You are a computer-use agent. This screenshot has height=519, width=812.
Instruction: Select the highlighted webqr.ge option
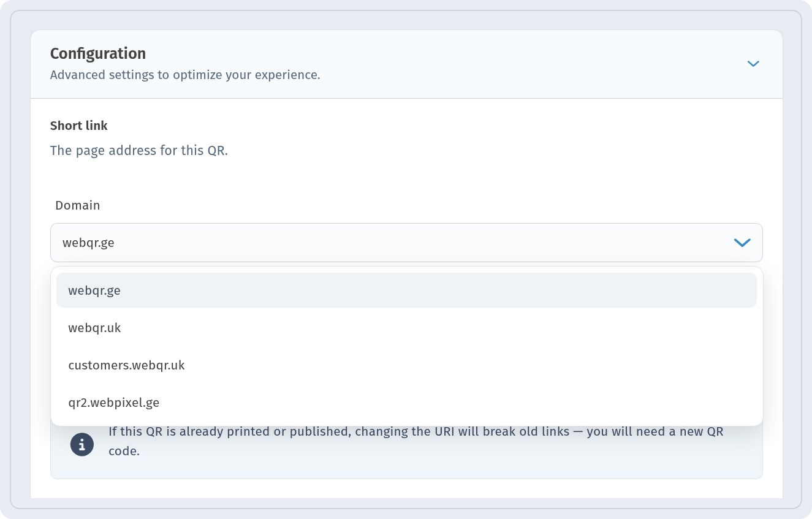point(406,290)
